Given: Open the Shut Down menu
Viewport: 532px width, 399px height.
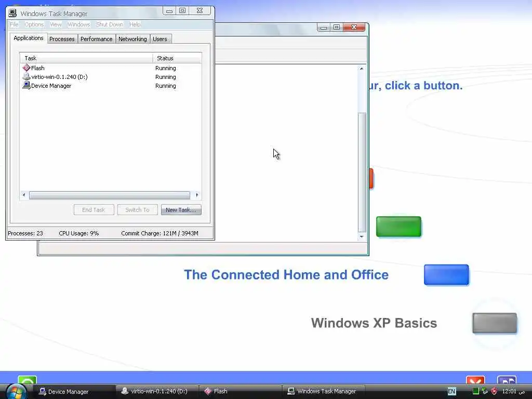Looking at the screenshot, I should tap(110, 24).
